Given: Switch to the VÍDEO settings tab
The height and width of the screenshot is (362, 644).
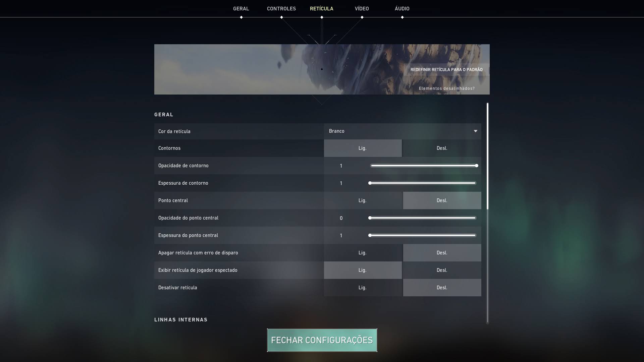Looking at the screenshot, I should (x=362, y=8).
